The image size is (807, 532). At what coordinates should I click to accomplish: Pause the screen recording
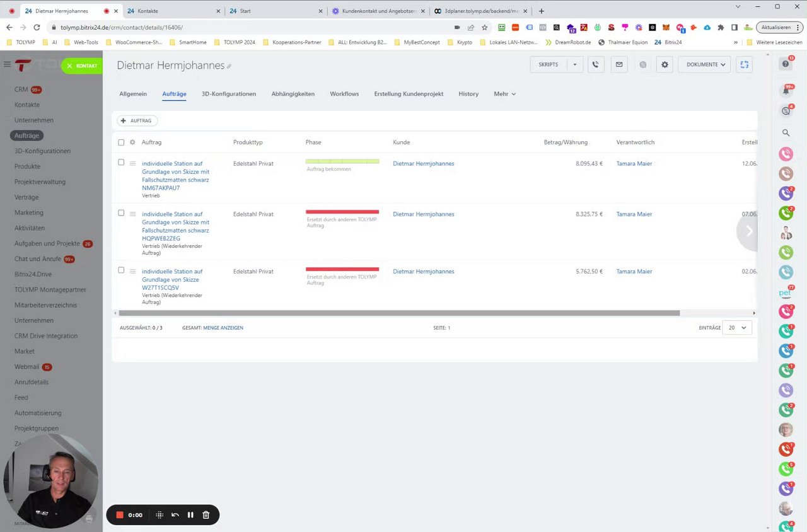tap(190, 515)
